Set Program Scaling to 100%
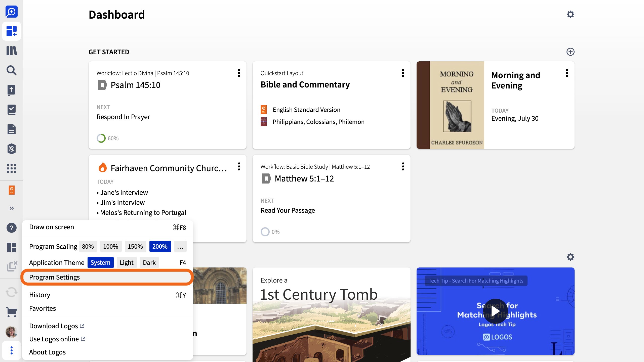This screenshot has width=644, height=362. (111, 246)
